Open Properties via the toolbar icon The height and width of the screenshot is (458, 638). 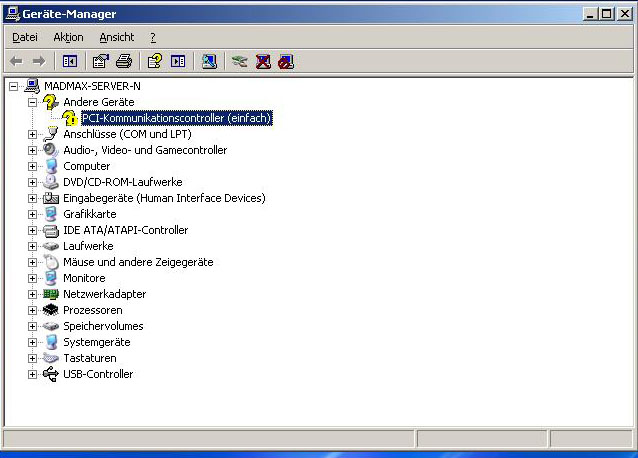101,61
